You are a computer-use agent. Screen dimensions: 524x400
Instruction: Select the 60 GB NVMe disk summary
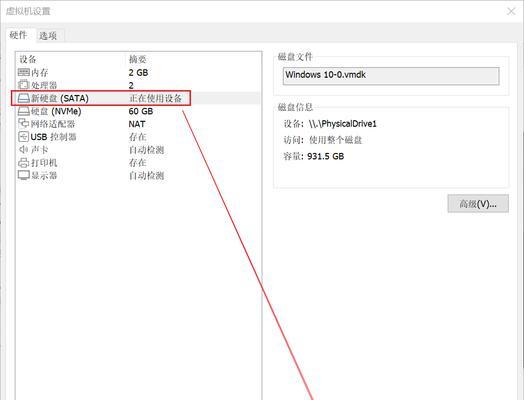point(141,111)
